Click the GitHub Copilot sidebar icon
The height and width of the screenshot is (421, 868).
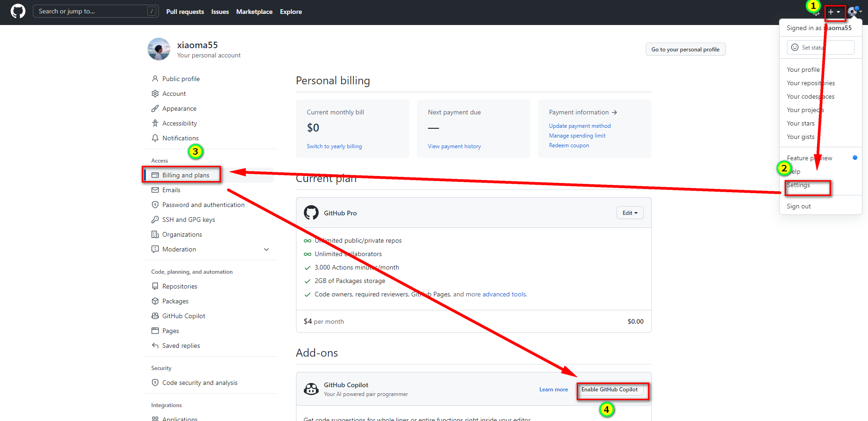pos(155,316)
